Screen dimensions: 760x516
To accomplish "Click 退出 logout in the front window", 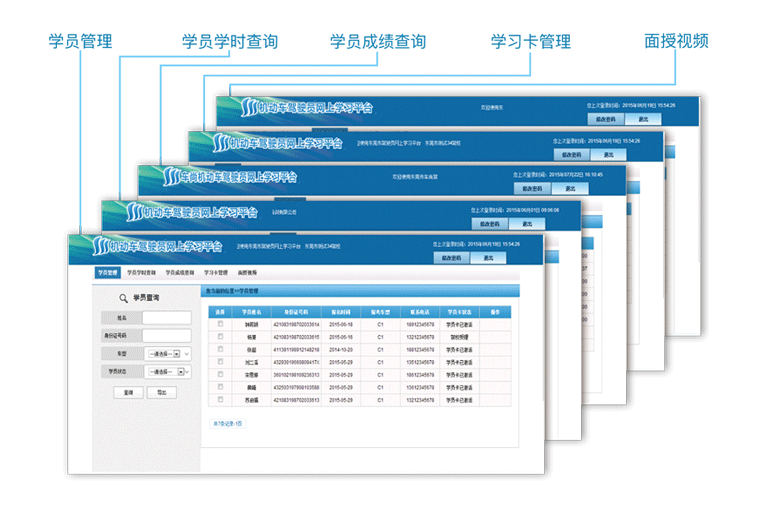I will tap(489, 257).
